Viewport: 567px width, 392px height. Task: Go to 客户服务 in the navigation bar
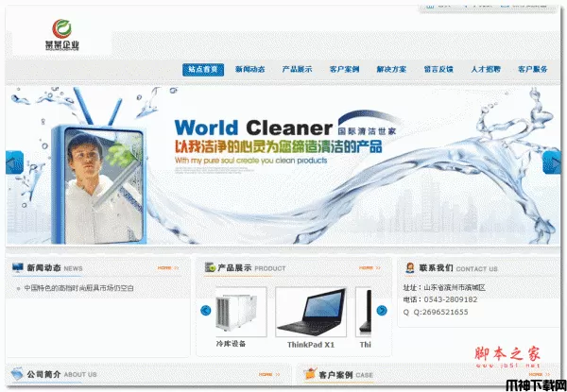coord(533,69)
